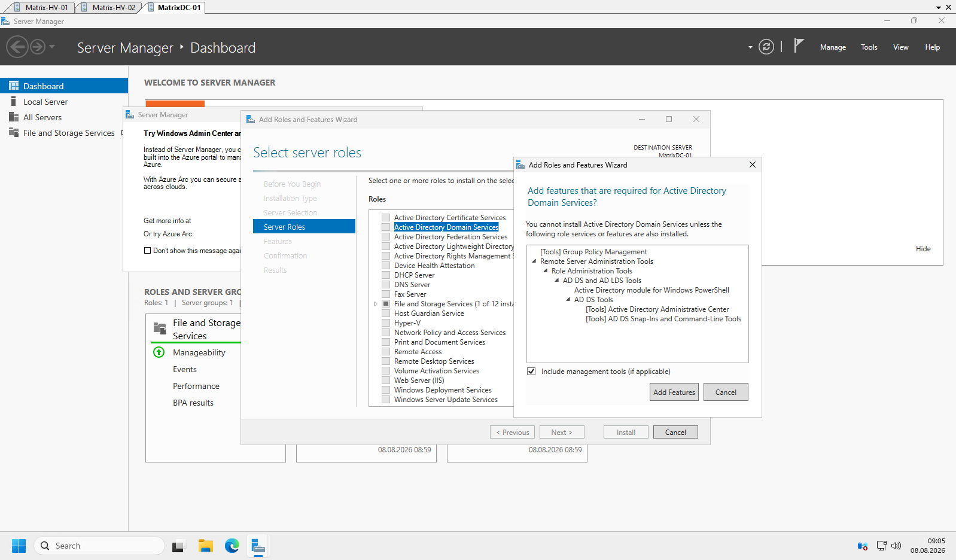
Task: Open Task View from the taskbar
Action: pos(178,546)
